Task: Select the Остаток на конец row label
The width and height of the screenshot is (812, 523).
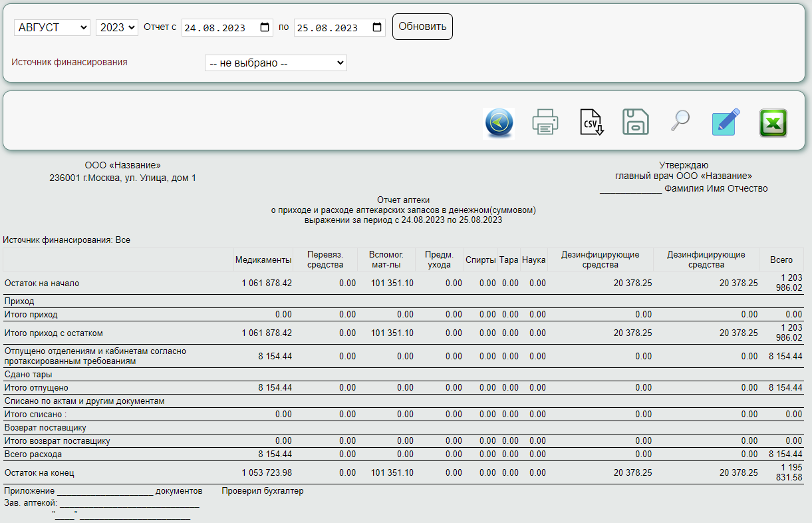Action: pyautogui.click(x=39, y=473)
